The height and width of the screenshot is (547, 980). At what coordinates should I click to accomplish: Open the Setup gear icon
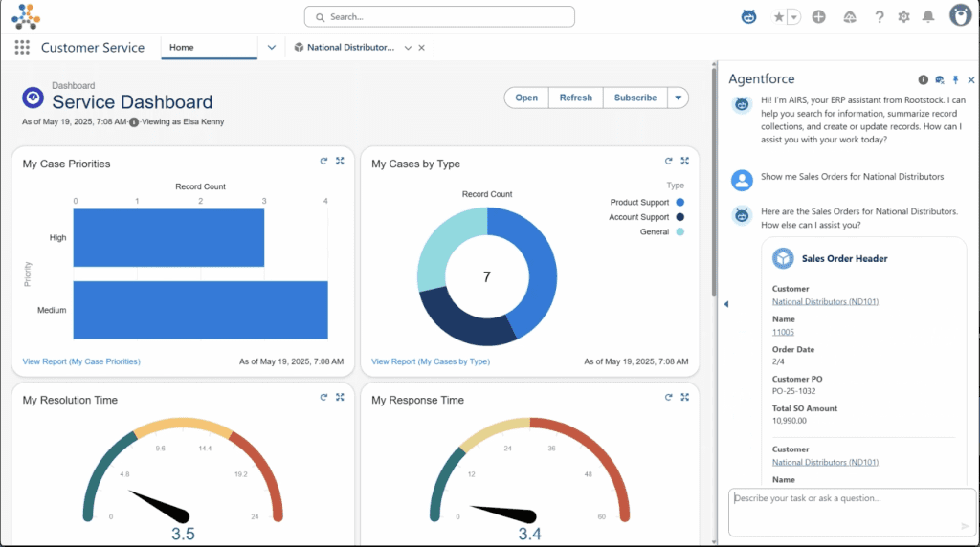pyautogui.click(x=903, y=17)
